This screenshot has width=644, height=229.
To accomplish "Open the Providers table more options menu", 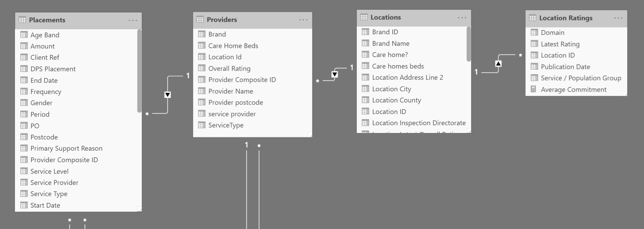I will pyautogui.click(x=303, y=20).
